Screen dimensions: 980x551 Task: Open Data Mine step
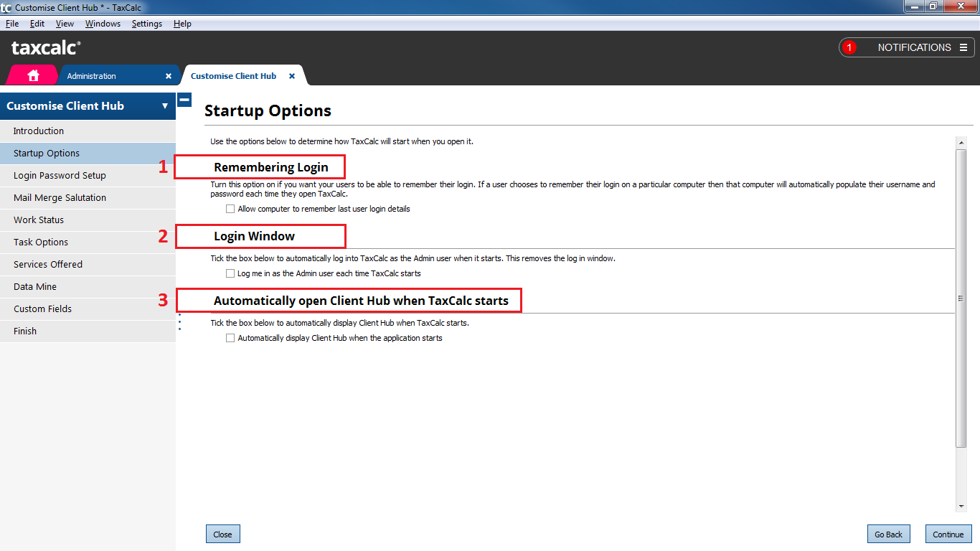pyautogui.click(x=88, y=287)
